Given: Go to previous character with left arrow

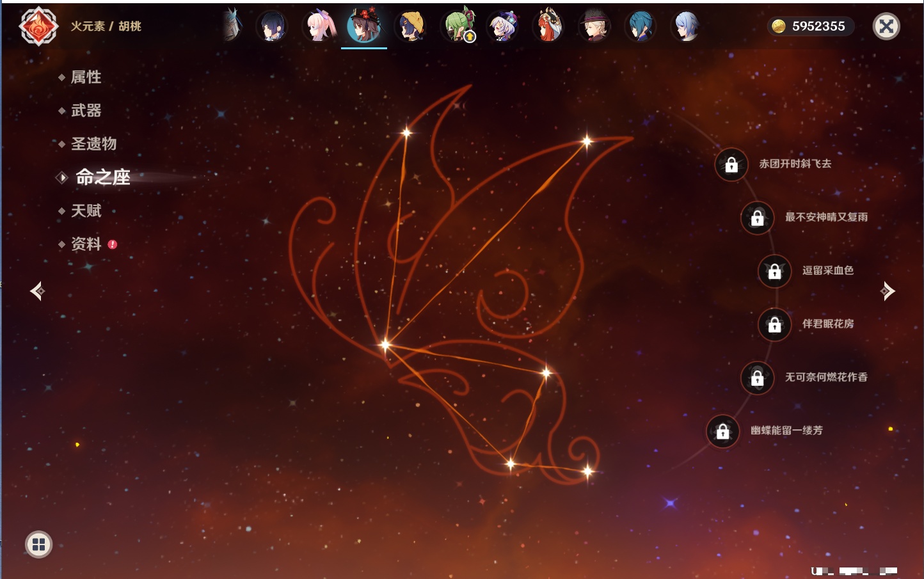Looking at the screenshot, I should pos(37,291).
